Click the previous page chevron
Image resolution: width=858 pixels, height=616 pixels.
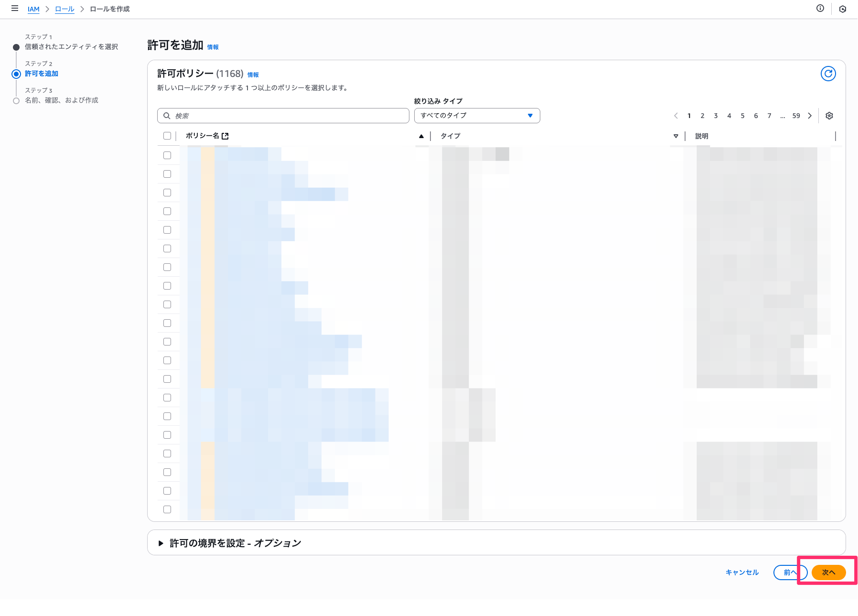[676, 115]
